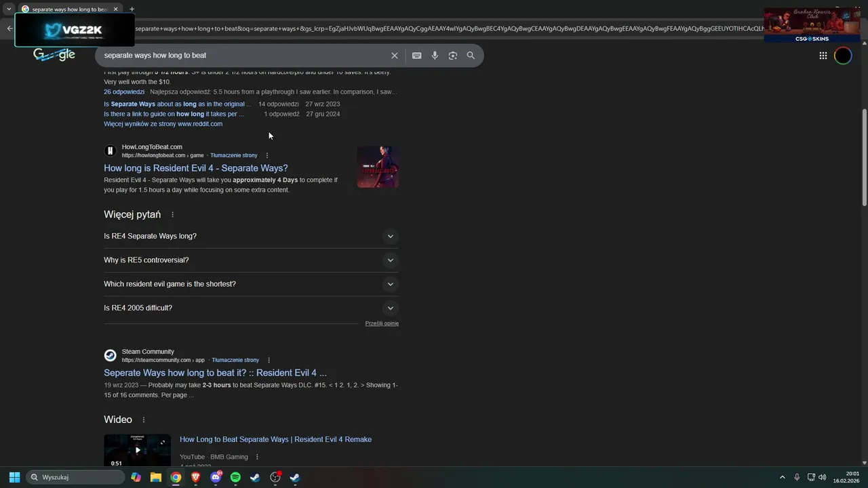Play the BMB Gaming video thumbnail
The image size is (868, 488).
[x=138, y=451]
